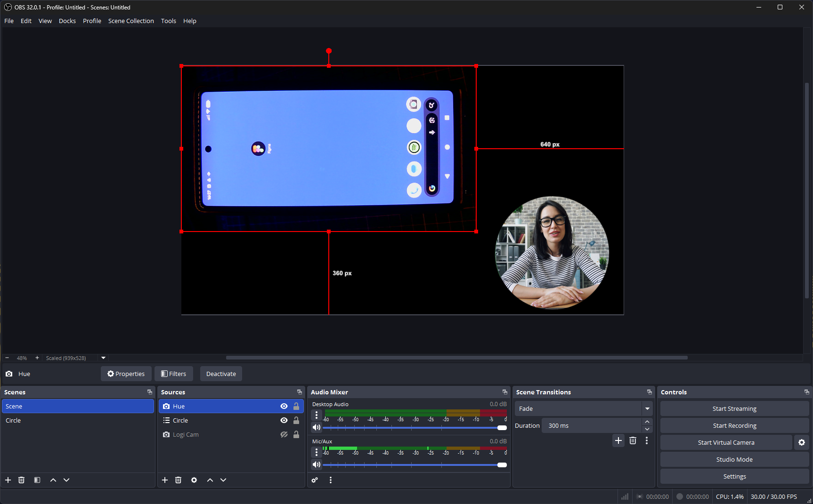Image resolution: width=813 pixels, height=504 pixels.
Task: Open scene filters icon in Scenes panel
Action: click(x=37, y=480)
